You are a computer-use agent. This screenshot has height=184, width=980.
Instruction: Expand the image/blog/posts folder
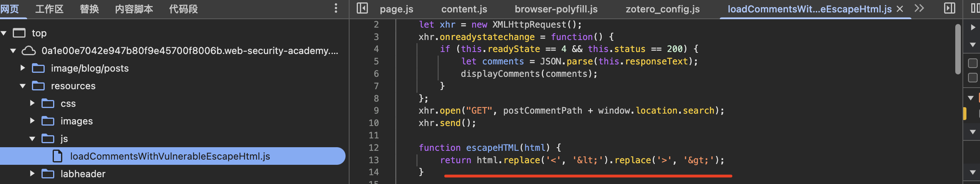pos(23,68)
